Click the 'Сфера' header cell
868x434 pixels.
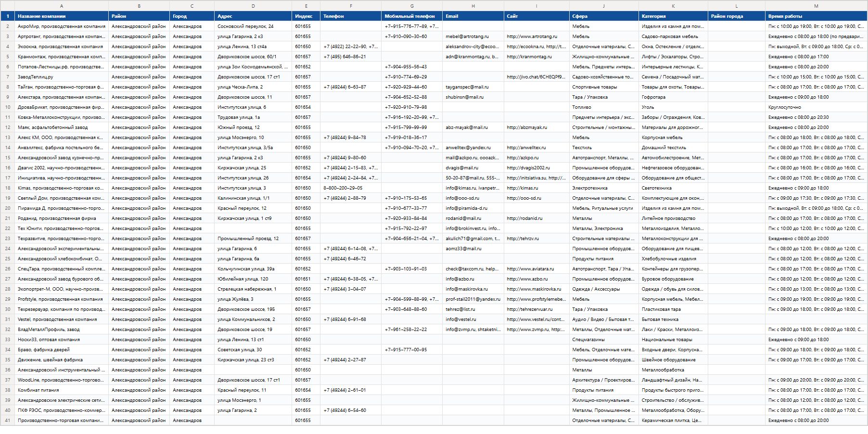point(604,16)
